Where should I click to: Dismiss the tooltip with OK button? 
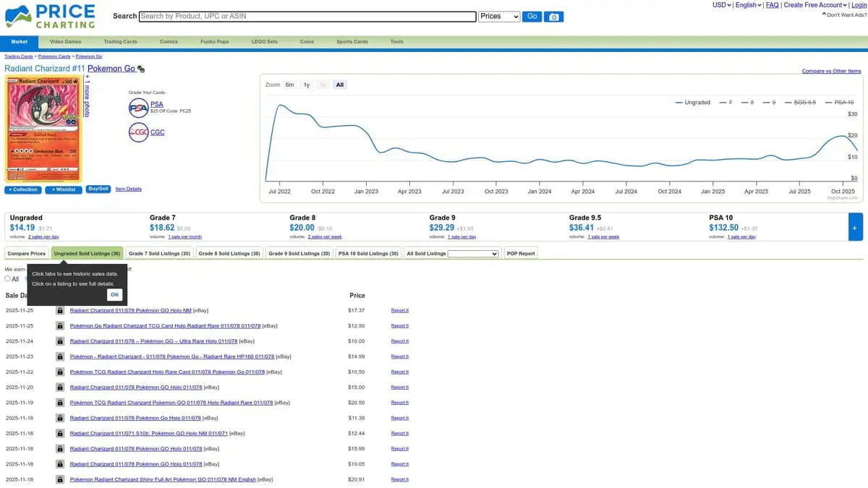[114, 295]
